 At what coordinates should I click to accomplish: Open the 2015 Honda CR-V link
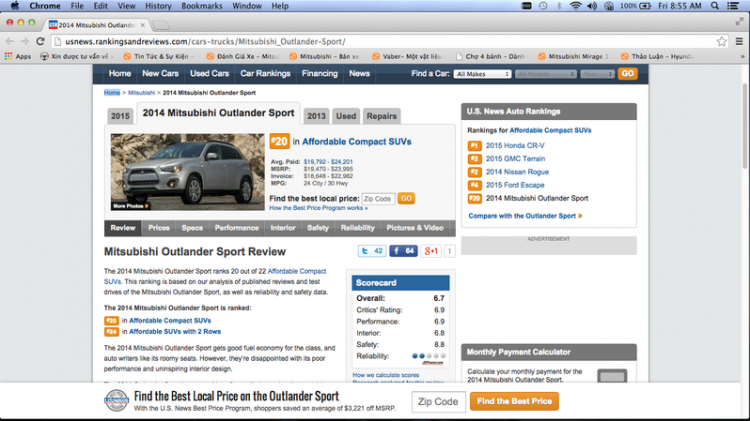click(x=515, y=145)
